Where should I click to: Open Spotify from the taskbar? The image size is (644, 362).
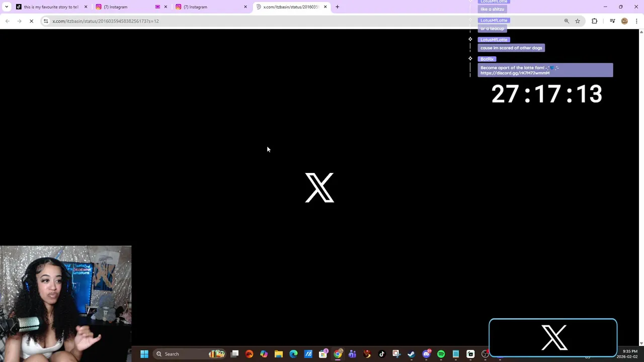tap(441, 354)
